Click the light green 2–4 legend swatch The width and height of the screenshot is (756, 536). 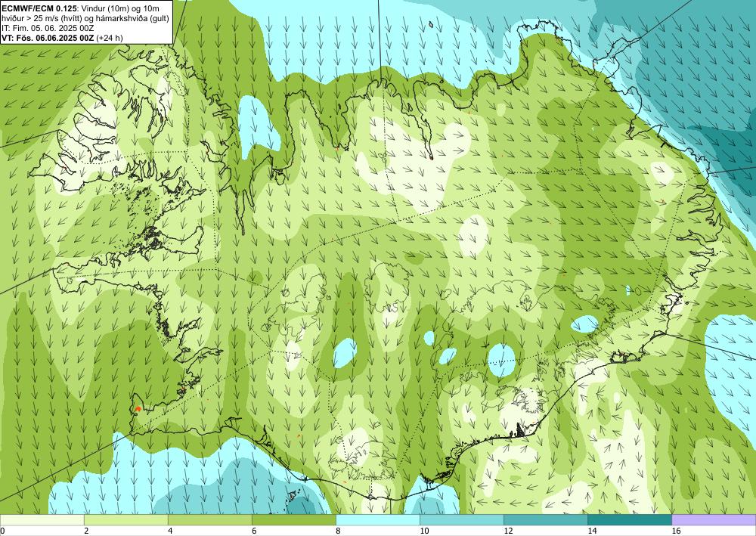coord(125,520)
